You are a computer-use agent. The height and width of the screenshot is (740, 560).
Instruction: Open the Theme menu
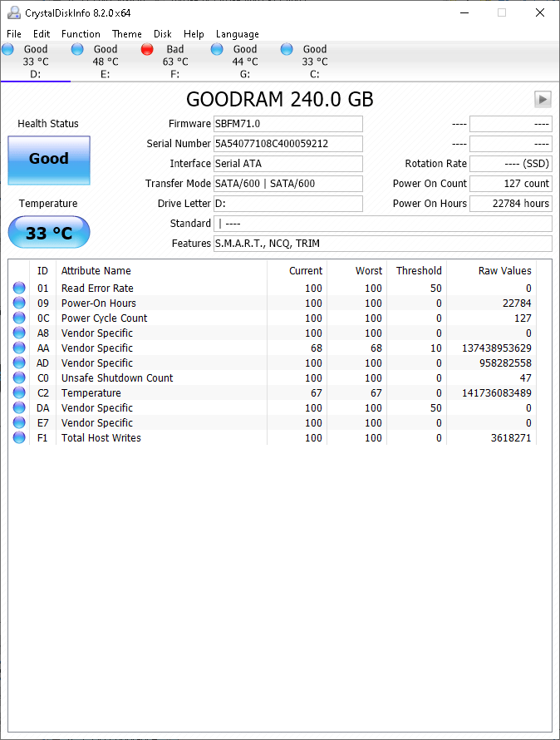click(127, 34)
